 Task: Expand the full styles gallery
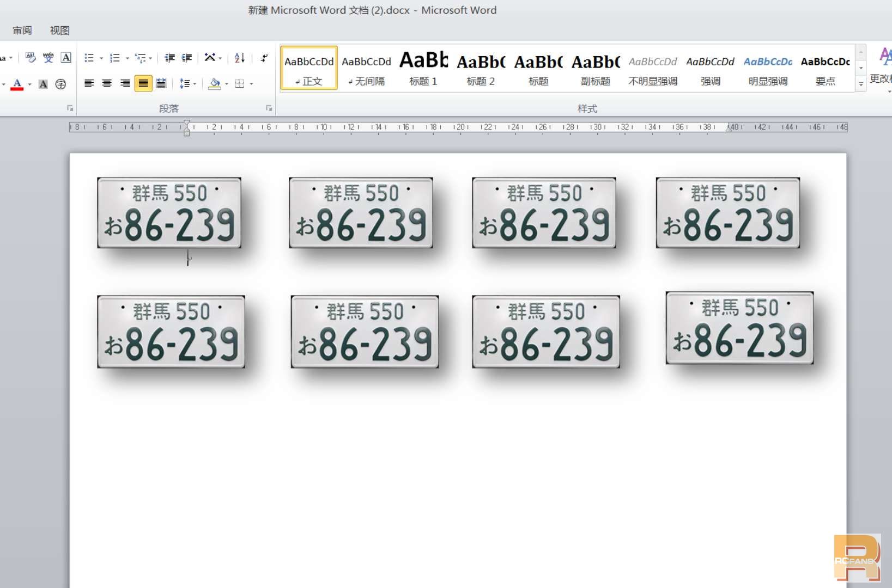[861, 84]
